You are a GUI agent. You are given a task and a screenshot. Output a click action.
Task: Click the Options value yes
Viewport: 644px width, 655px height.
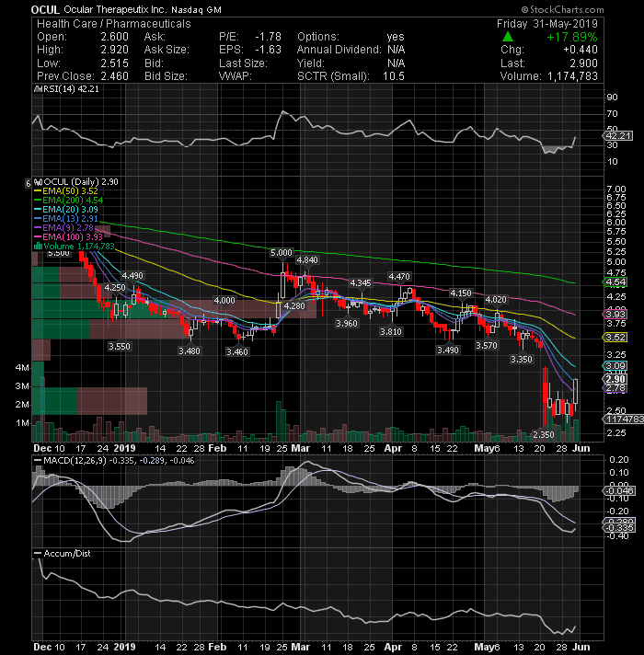click(396, 37)
